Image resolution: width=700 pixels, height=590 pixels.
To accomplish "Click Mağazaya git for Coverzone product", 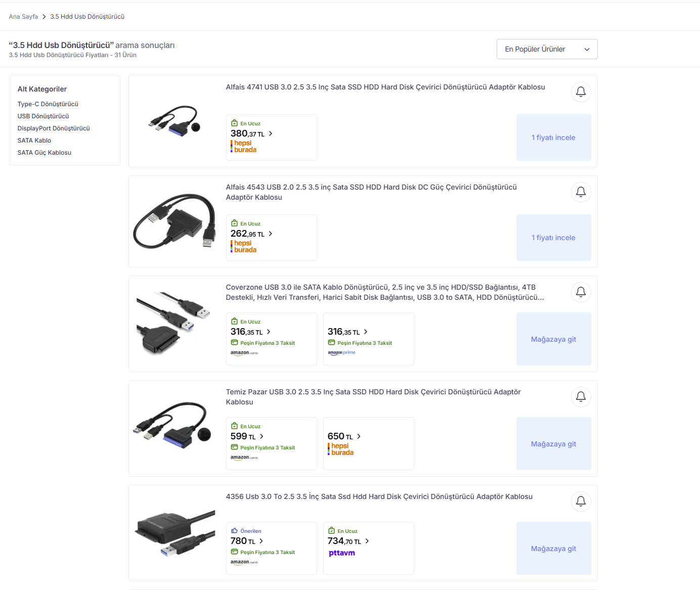I will (553, 339).
